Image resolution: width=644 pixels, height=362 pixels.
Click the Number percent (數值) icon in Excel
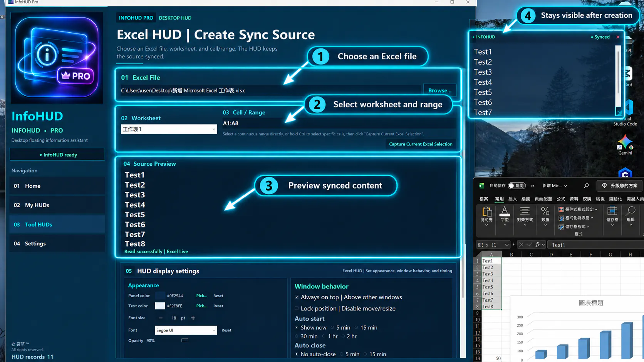click(545, 211)
